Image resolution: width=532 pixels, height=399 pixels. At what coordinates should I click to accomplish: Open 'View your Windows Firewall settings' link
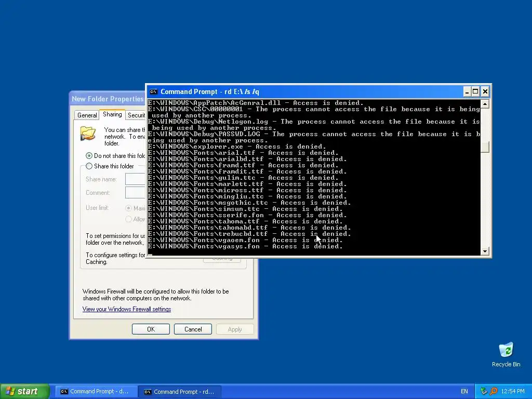[x=127, y=309]
